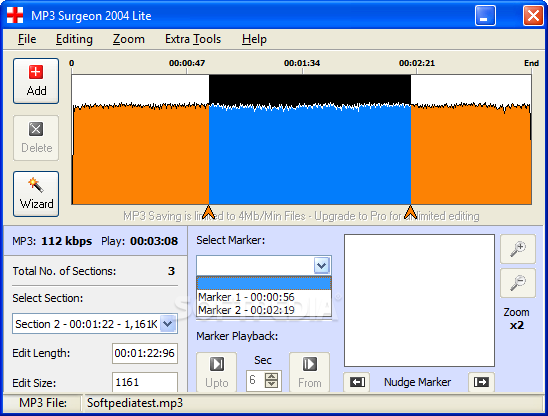Image resolution: width=548 pixels, height=416 pixels.
Task: Click the Softpediatest.mp3 file name in status bar
Action: point(135,403)
